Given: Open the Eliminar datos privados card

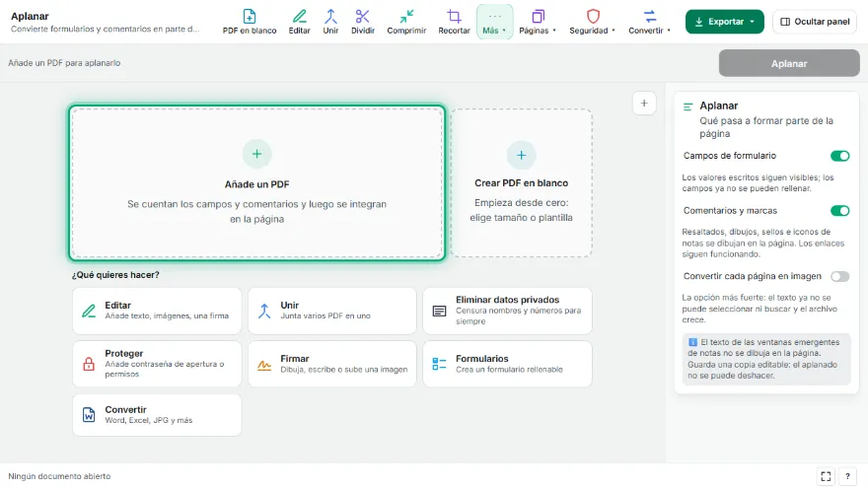Looking at the screenshot, I should tap(507, 311).
